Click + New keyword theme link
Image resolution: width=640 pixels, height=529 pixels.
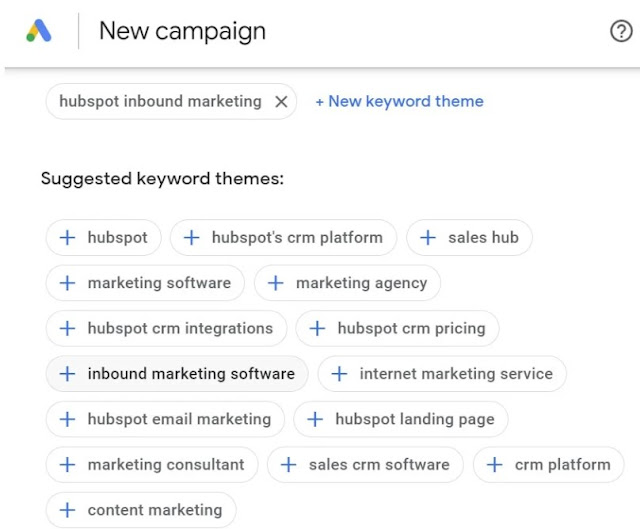coord(400,101)
